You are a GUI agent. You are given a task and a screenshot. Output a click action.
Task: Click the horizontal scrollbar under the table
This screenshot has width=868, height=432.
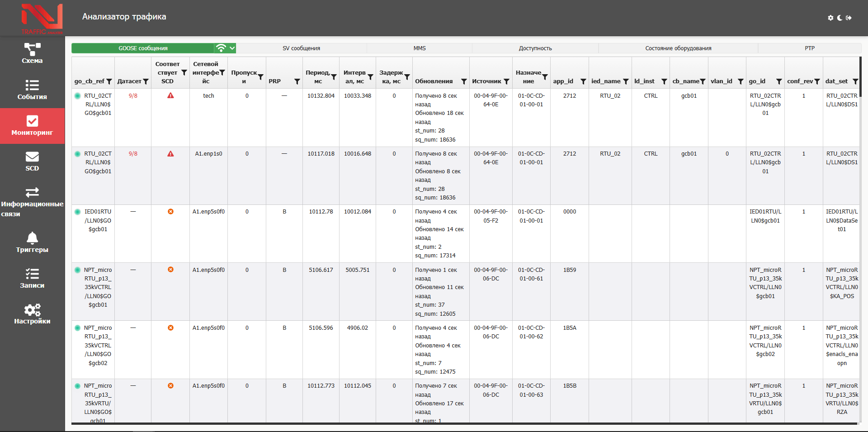464,424
